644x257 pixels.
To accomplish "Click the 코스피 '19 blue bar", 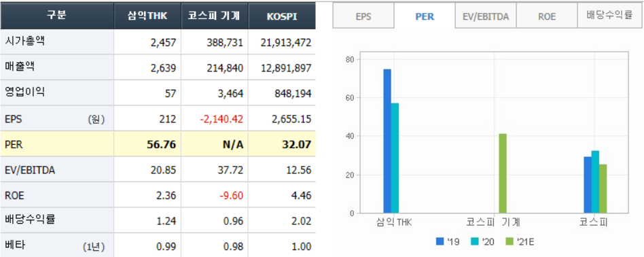I will pos(588,185).
